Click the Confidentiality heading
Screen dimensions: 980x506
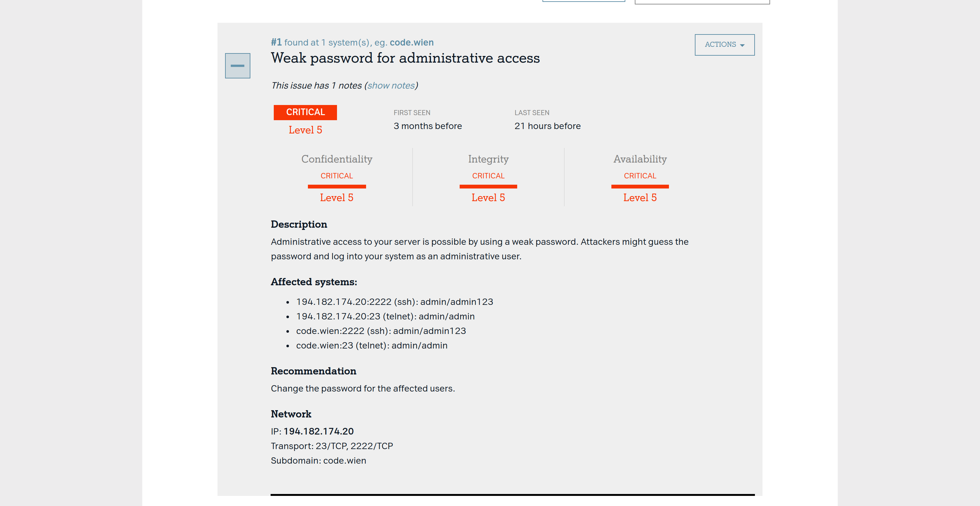(x=337, y=159)
